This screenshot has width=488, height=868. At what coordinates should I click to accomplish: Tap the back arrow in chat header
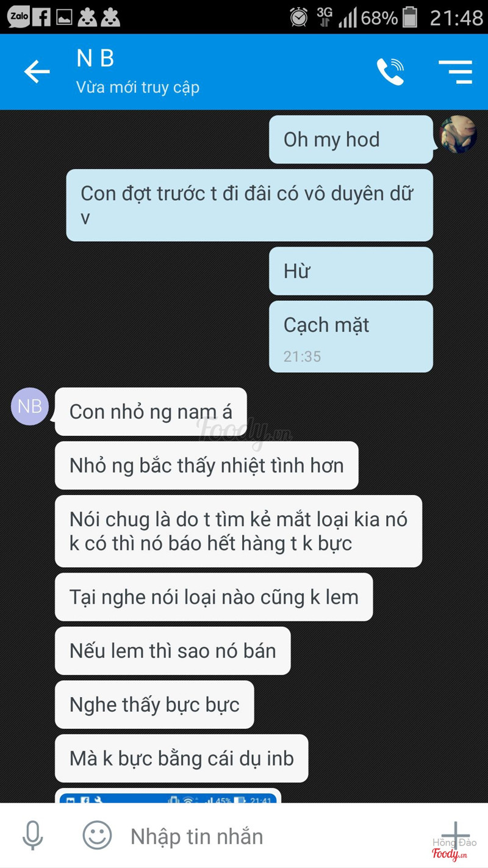point(37,71)
